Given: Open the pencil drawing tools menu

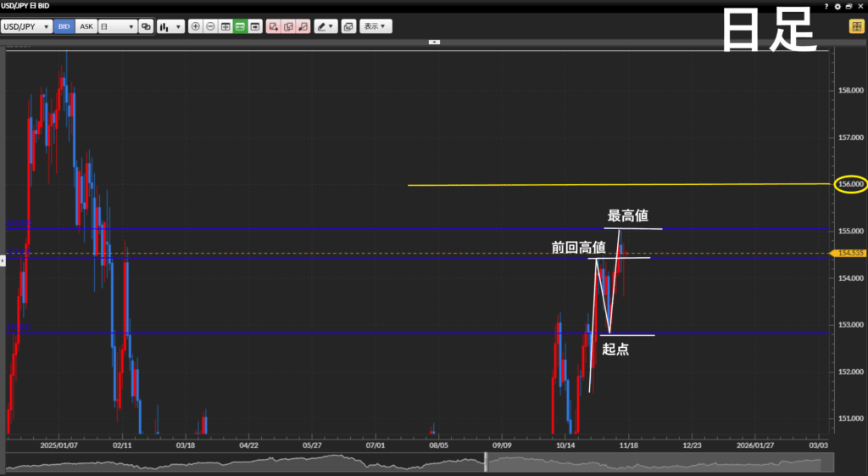Looking at the screenshot, I should pyautogui.click(x=325, y=26).
